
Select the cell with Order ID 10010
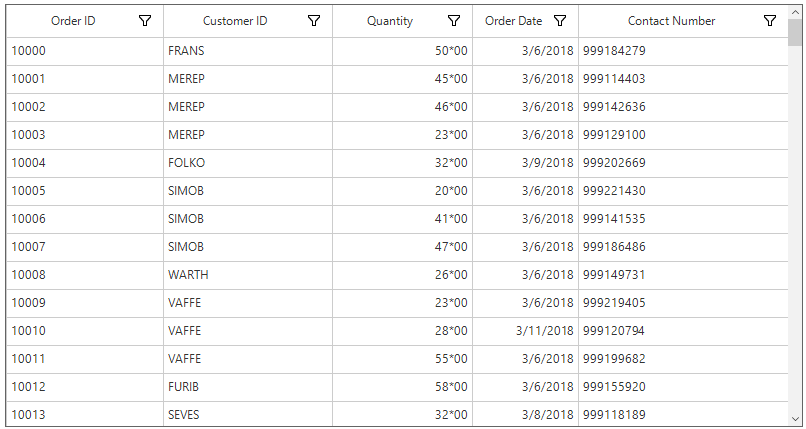[85, 331]
